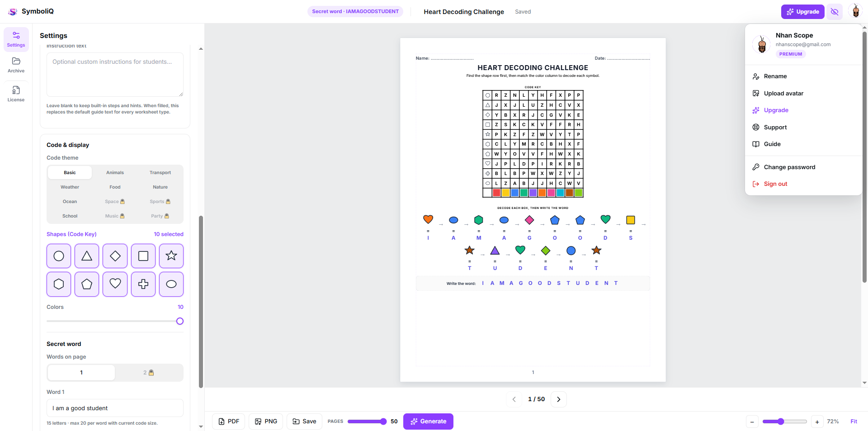This screenshot has height=431, width=868.
Task: Open Support from the profile menu
Action: [x=803, y=127]
